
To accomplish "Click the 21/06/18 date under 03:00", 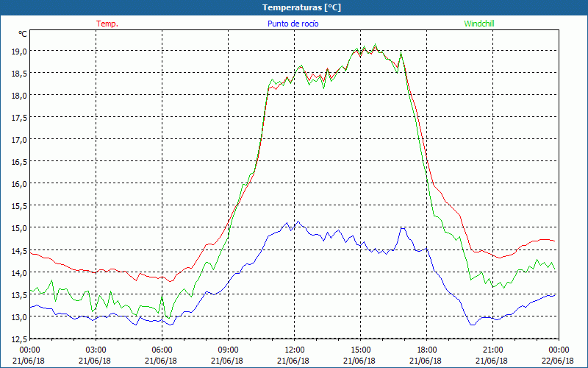I will point(95,361).
